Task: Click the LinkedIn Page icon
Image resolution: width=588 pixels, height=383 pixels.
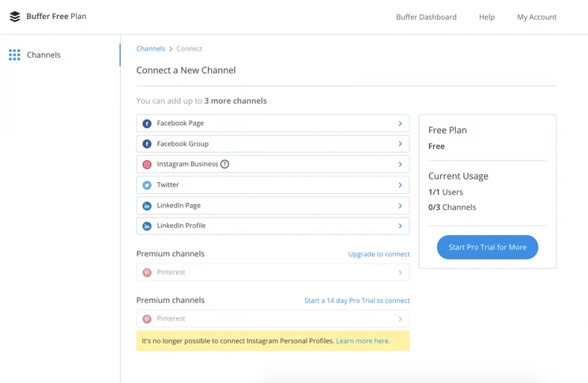Action: tap(147, 206)
